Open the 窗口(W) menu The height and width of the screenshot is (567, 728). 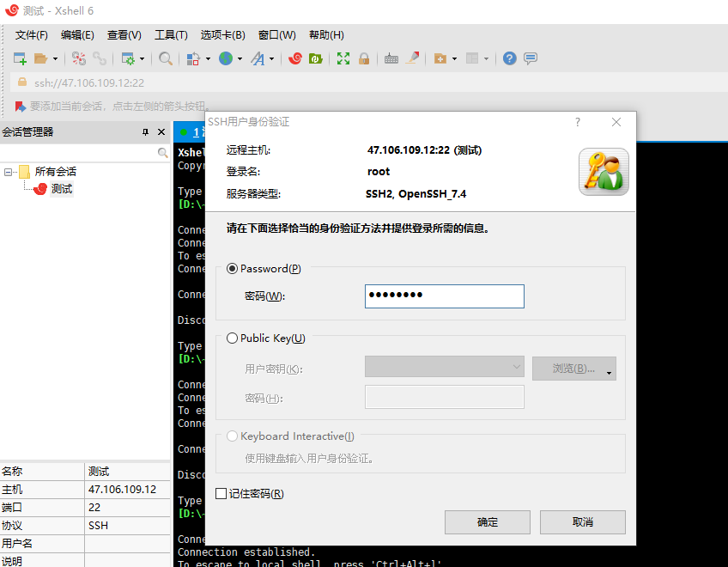(276, 35)
